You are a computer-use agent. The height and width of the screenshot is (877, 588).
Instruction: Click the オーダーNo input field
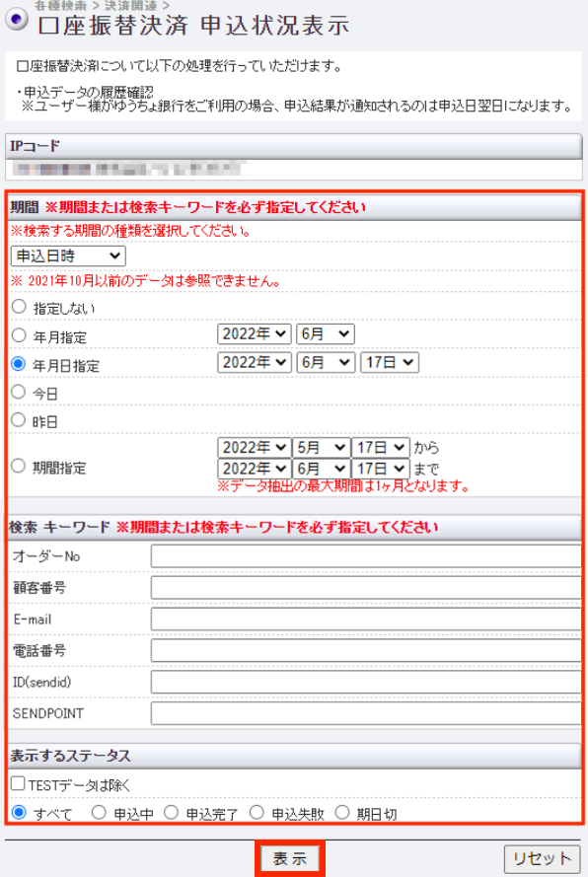pyautogui.click(x=366, y=556)
